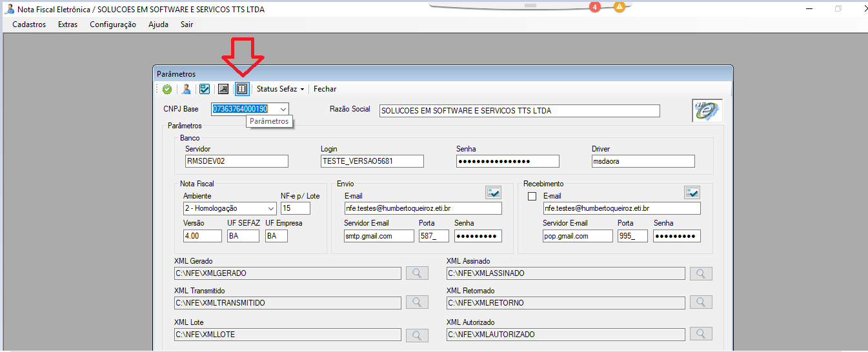
Task: Click the NF-e logo icon
Action: tap(707, 111)
